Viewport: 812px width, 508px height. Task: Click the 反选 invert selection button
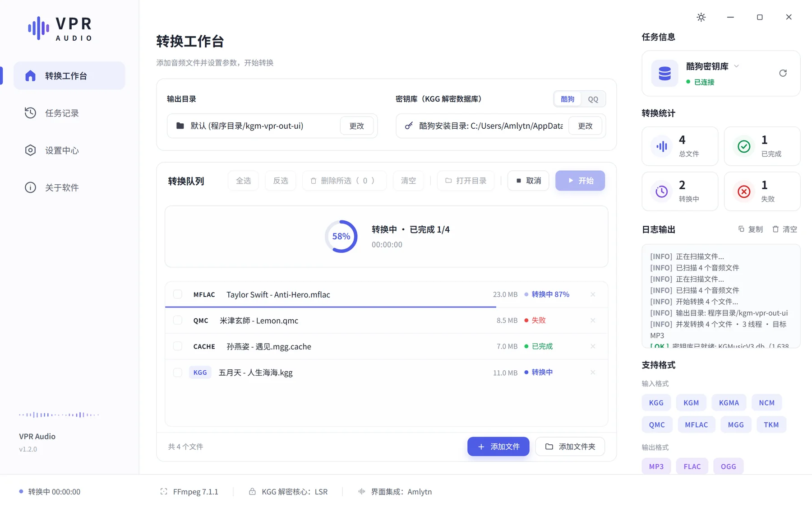coord(281,181)
